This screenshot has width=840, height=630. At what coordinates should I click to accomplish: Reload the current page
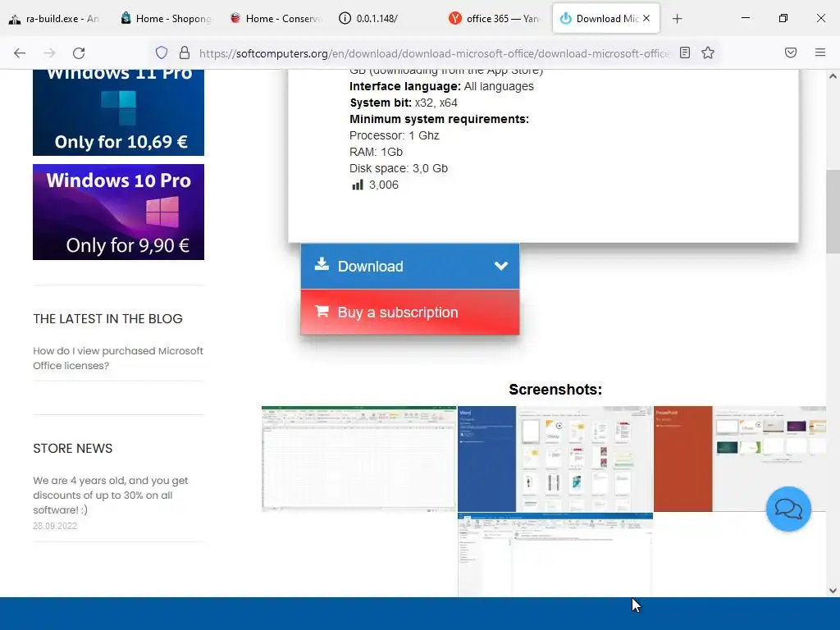[x=79, y=53]
